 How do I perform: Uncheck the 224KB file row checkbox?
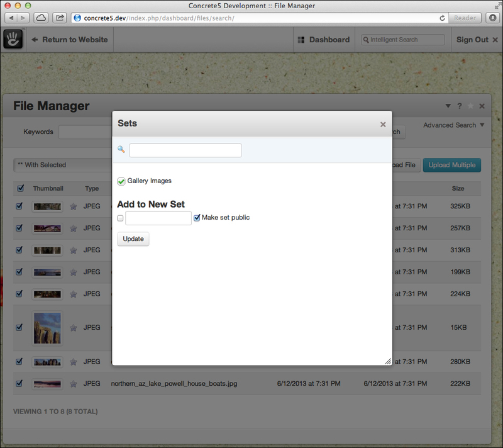(19, 294)
